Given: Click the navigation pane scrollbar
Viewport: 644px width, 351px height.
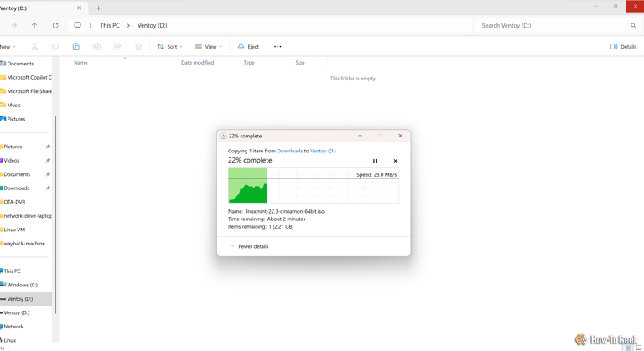Looking at the screenshot, I should point(55,214).
